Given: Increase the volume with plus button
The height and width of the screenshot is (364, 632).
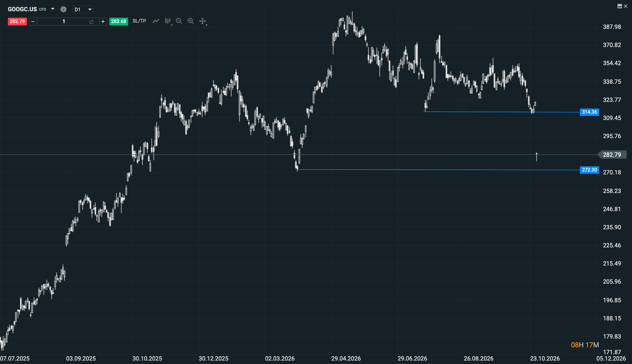Looking at the screenshot, I should pyautogui.click(x=103, y=22).
